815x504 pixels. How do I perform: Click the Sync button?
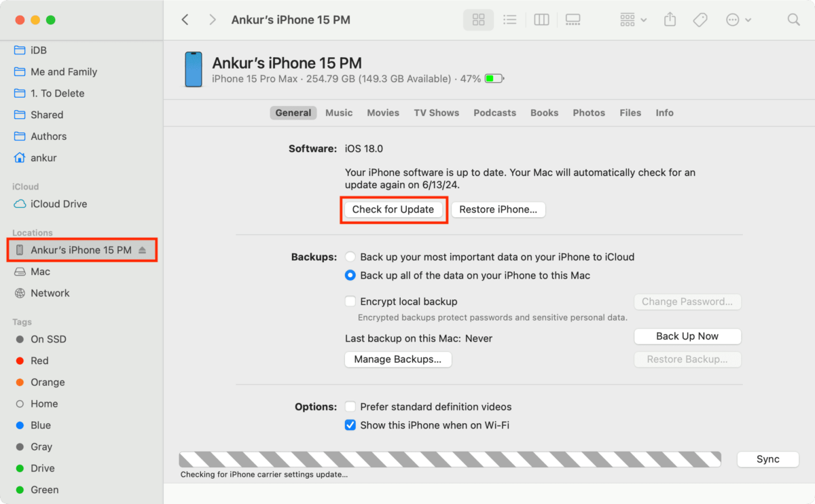tap(768, 459)
